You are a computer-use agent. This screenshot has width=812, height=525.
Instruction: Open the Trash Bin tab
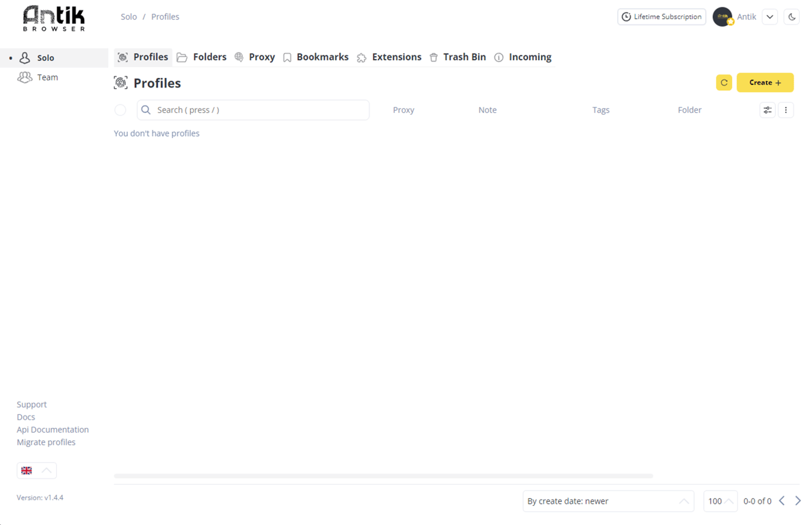coord(458,57)
